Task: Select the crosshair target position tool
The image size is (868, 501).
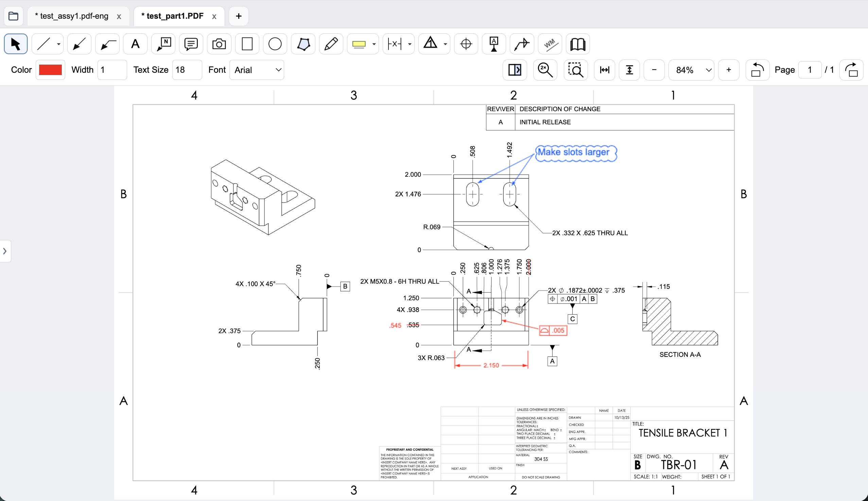Action: pos(466,44)
